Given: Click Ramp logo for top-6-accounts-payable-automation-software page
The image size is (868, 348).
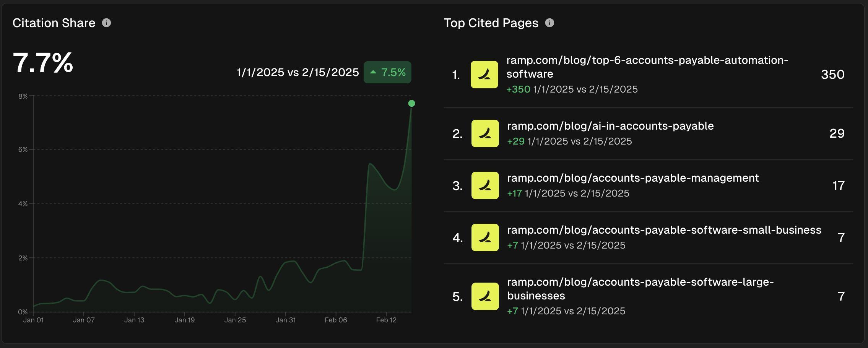Looking at the screenshot, I should [x=484, y=75].
